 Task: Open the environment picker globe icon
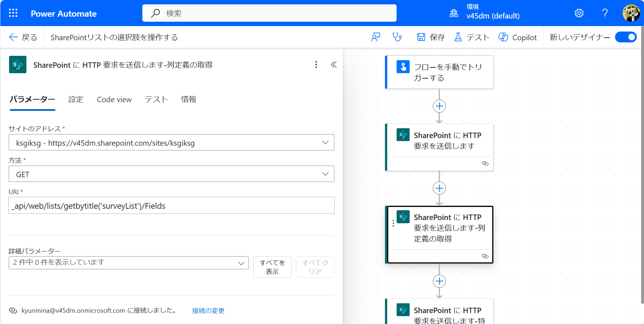(454, 13)
